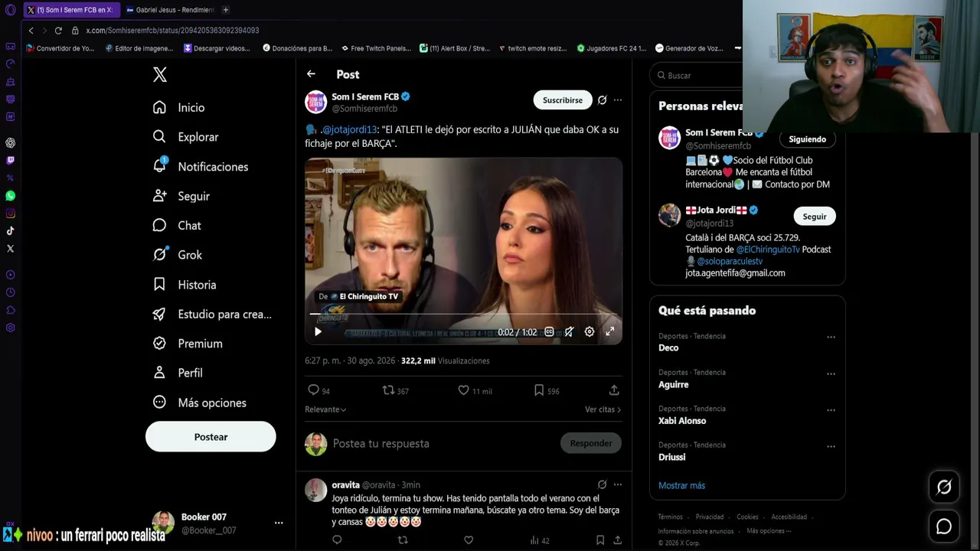Open video playback settings gear
This screenshot has width=980, height=551.
590,332
